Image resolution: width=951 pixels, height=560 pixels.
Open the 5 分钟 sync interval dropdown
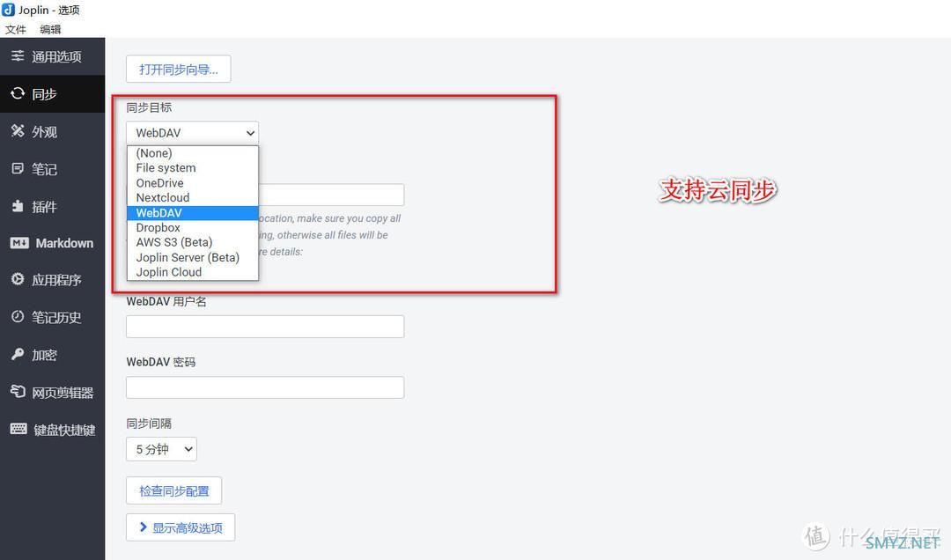click(x=161, y=449)
